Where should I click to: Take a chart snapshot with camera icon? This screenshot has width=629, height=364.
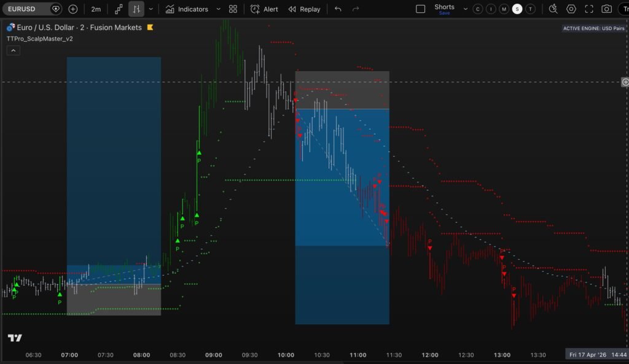607,9
